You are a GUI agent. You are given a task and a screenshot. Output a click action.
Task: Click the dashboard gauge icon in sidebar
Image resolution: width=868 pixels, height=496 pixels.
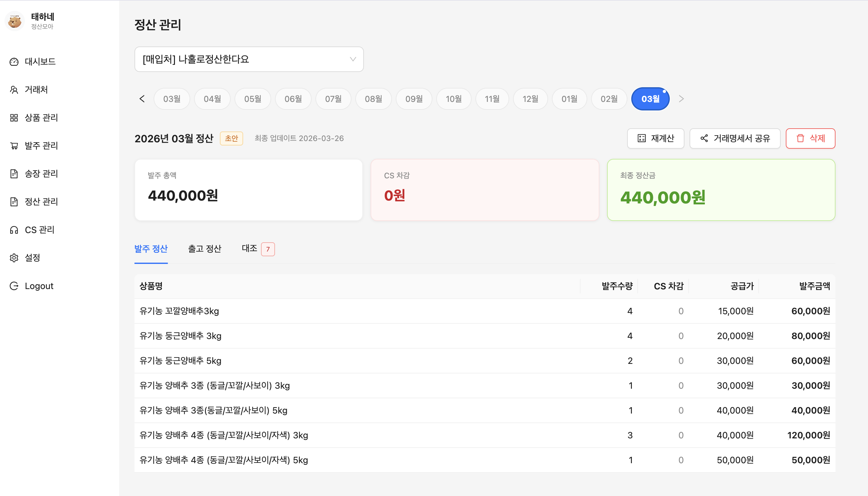(14, 62)
